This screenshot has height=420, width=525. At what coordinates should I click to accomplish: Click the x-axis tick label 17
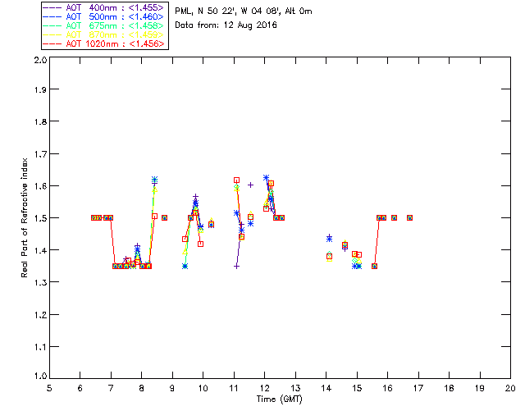click(418, 388)
